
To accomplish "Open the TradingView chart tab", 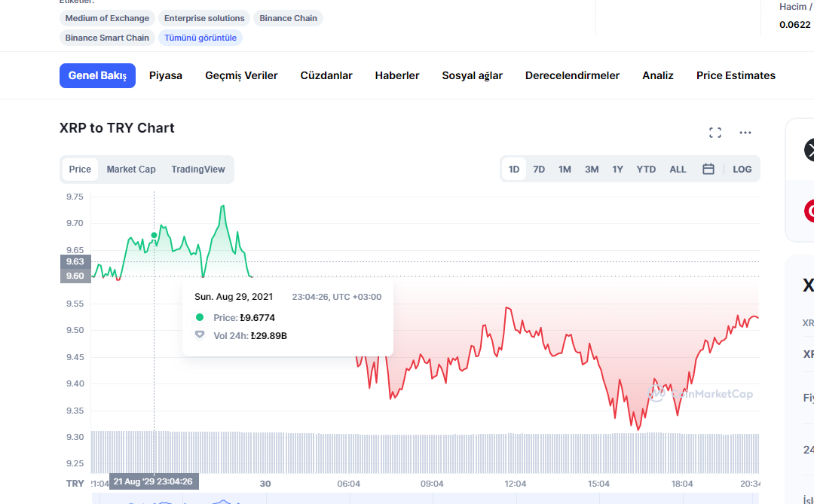I will click(197, 170).
